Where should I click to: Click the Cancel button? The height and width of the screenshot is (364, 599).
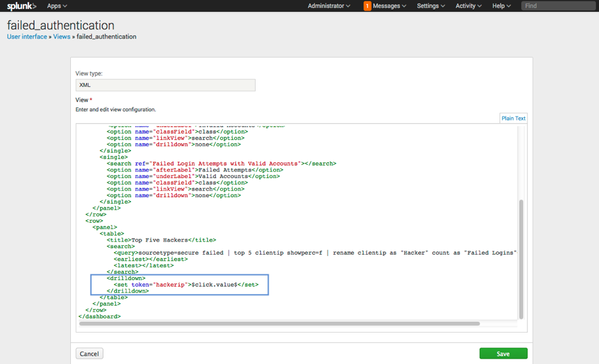89,354
